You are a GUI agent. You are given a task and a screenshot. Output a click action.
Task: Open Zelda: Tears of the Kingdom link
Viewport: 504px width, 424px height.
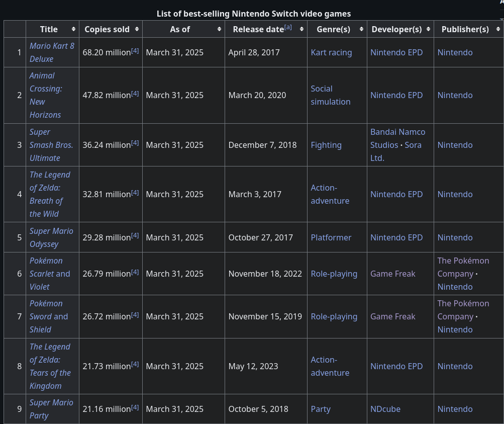pyautogui.click(x=50, y=366)
